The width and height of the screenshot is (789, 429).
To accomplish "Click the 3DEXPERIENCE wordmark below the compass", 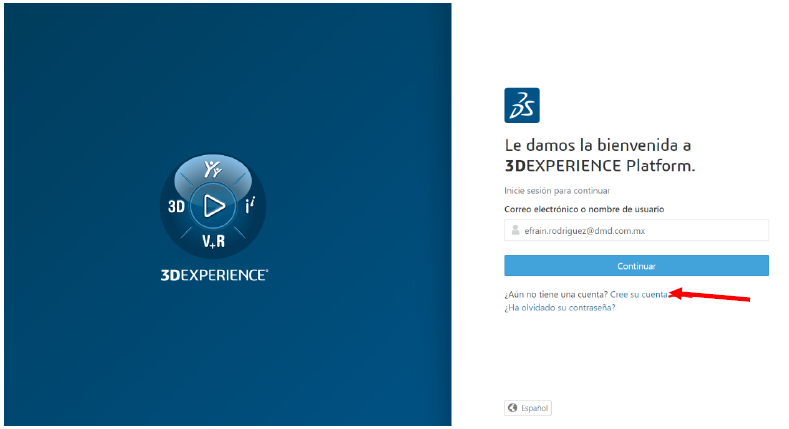I will tap(214, 275).
